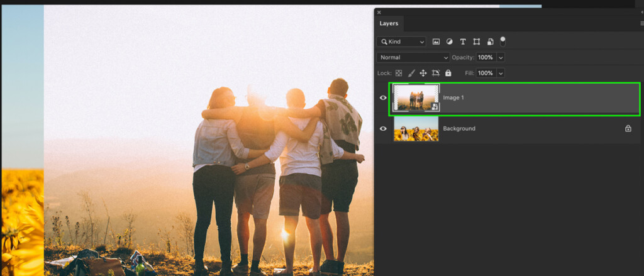
Task: Select the Layers panel tab
Action: (389, 23)
